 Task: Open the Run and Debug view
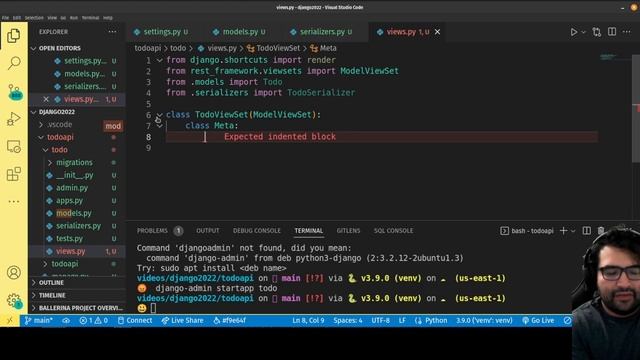point(13,119)
